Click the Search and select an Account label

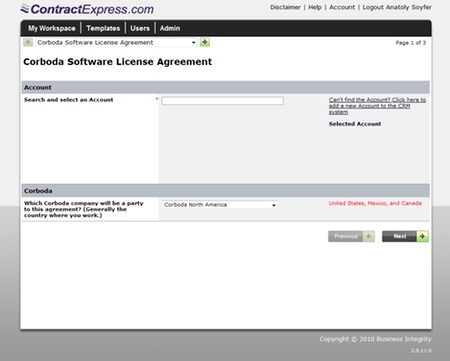[69, 100]
